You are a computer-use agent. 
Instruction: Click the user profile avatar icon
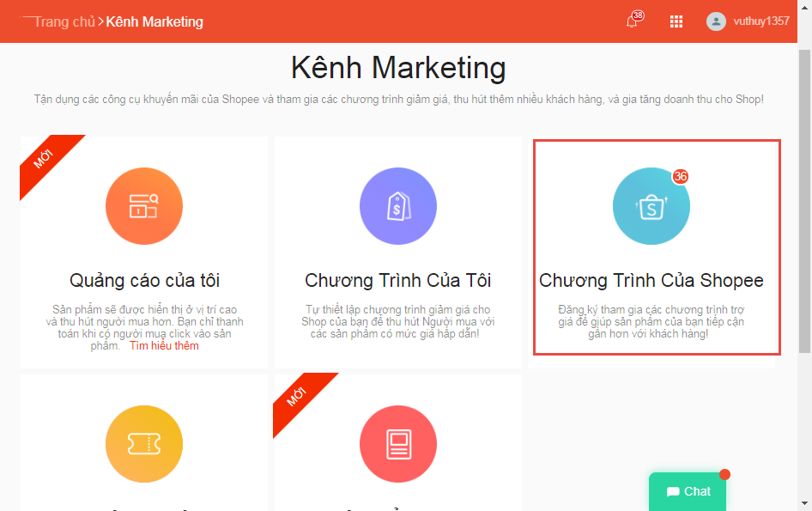(716, 21)
